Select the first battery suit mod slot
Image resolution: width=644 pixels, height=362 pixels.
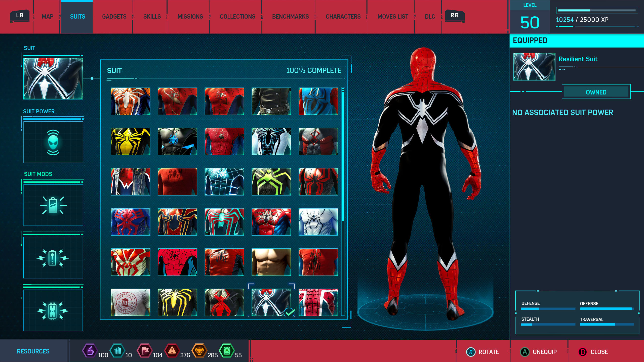53,205
